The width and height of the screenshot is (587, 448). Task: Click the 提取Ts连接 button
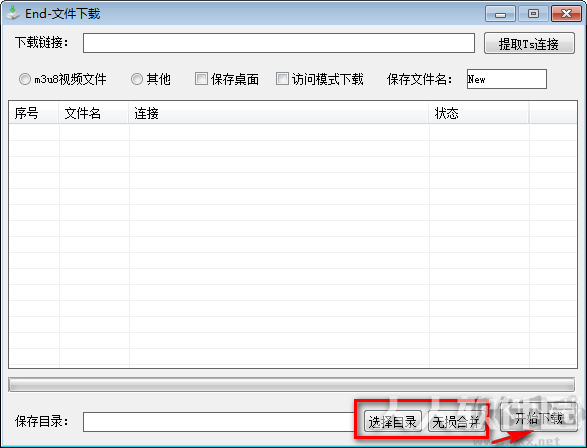click(x=529, y=43)
